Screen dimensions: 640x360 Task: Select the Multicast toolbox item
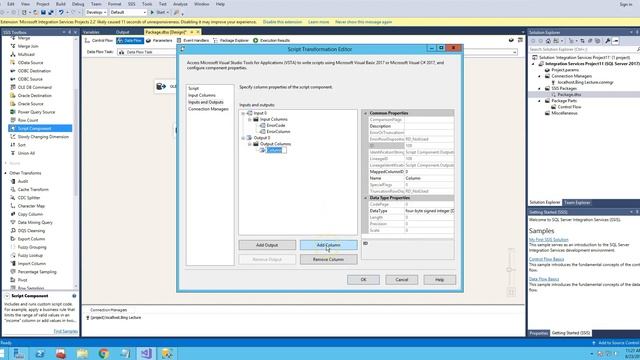26,54
